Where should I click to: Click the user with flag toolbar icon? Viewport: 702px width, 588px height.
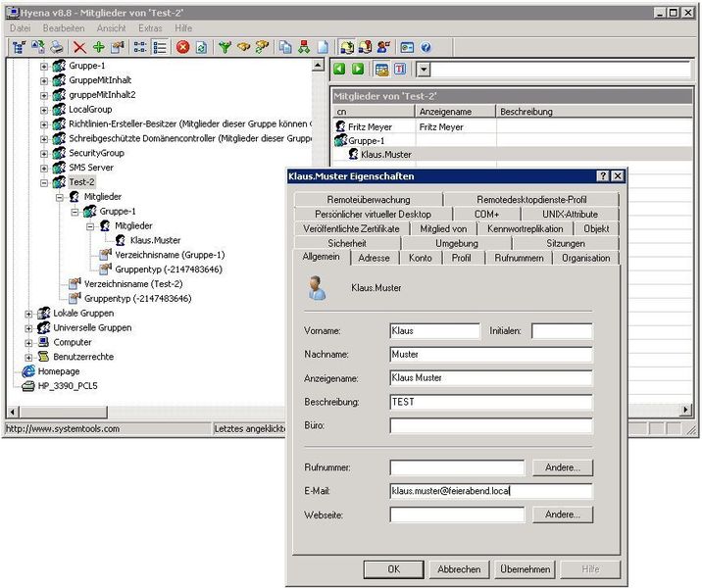[383, 47]
